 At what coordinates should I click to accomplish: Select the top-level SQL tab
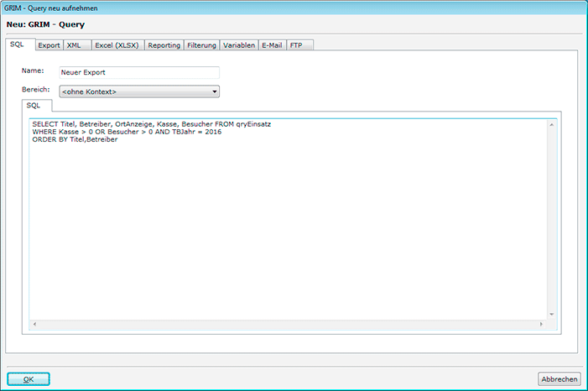coord(17,44)
